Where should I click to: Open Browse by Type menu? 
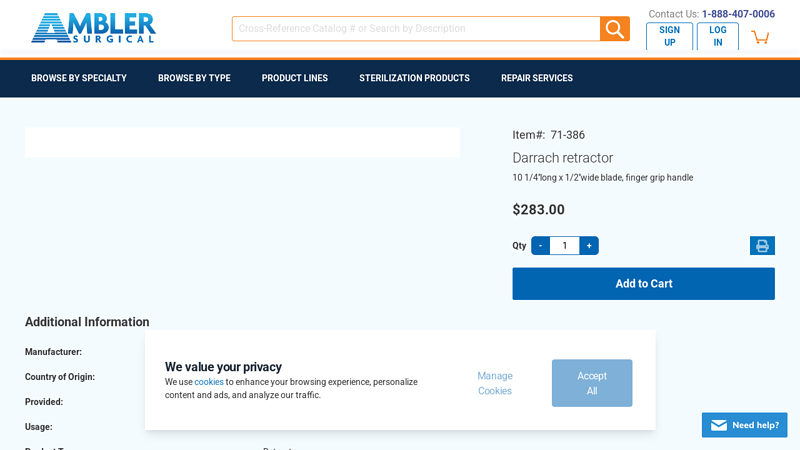pos(194,78)
